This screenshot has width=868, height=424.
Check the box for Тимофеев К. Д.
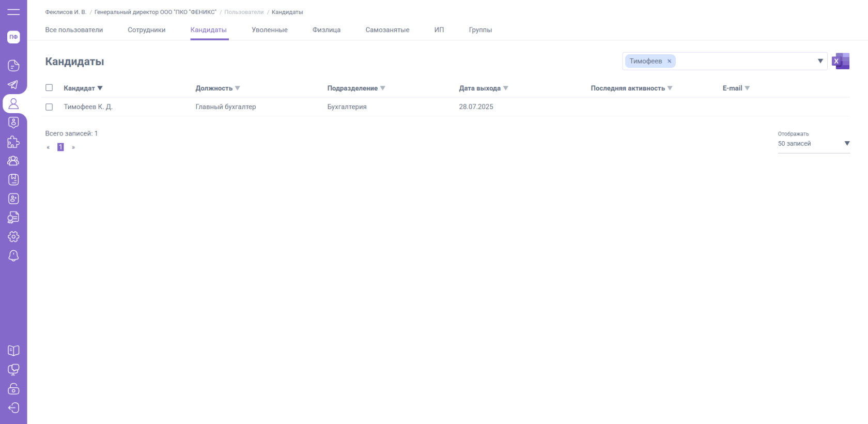[49, 107]
